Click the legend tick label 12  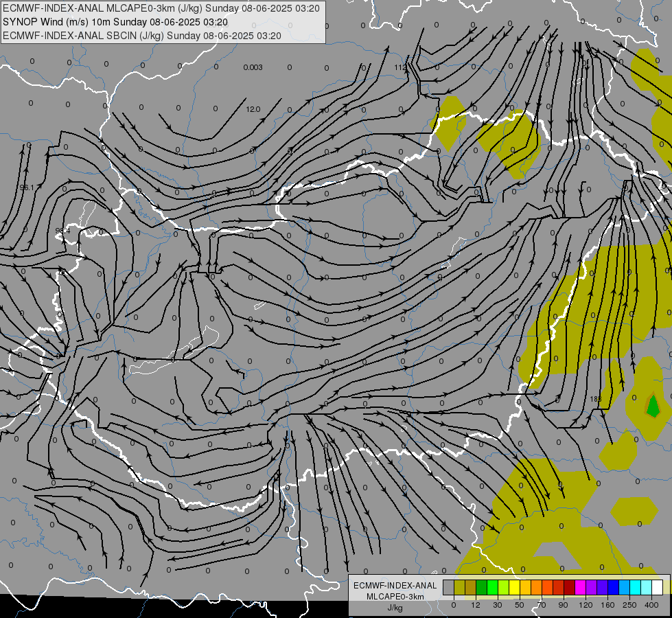click(x=476, y=605)
